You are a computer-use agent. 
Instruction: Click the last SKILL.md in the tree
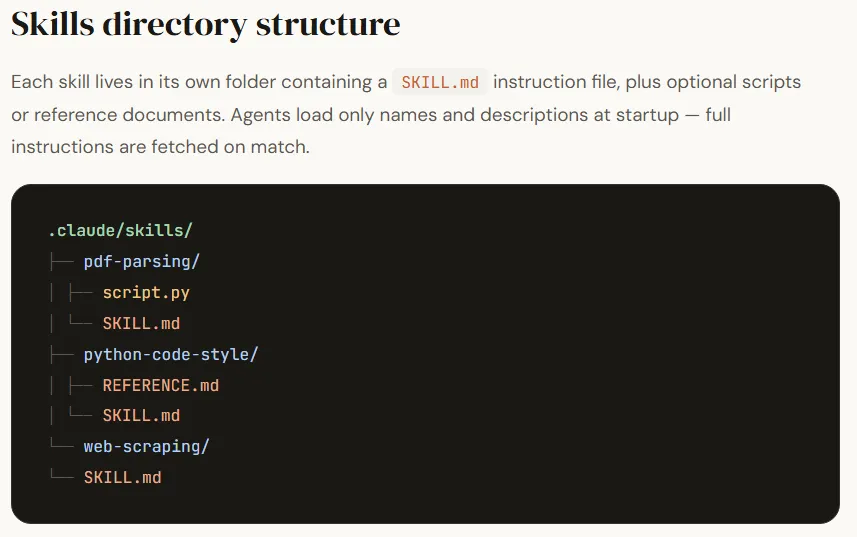(x=122, y=478)
